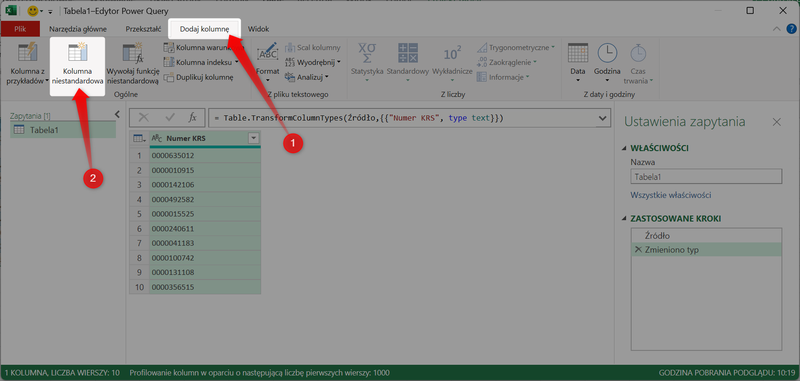Open Numer KRS column filter dropdown
The image size is (800, 381).
(x=253, y=138)
